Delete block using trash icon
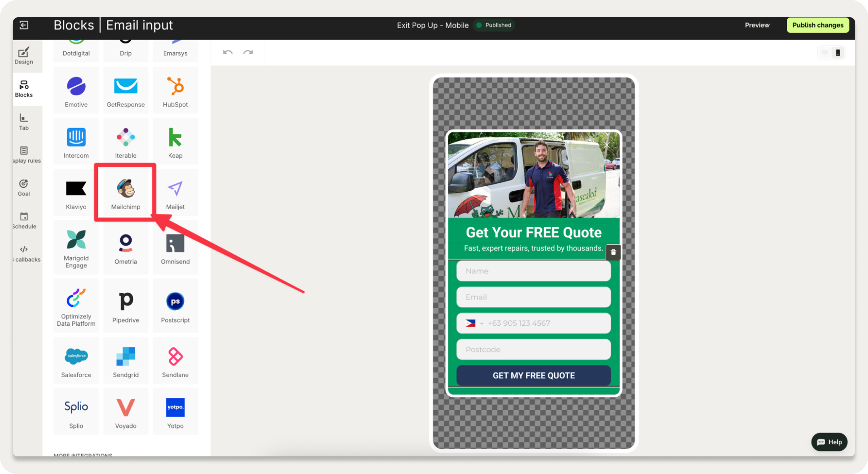 tap(613, 252)
